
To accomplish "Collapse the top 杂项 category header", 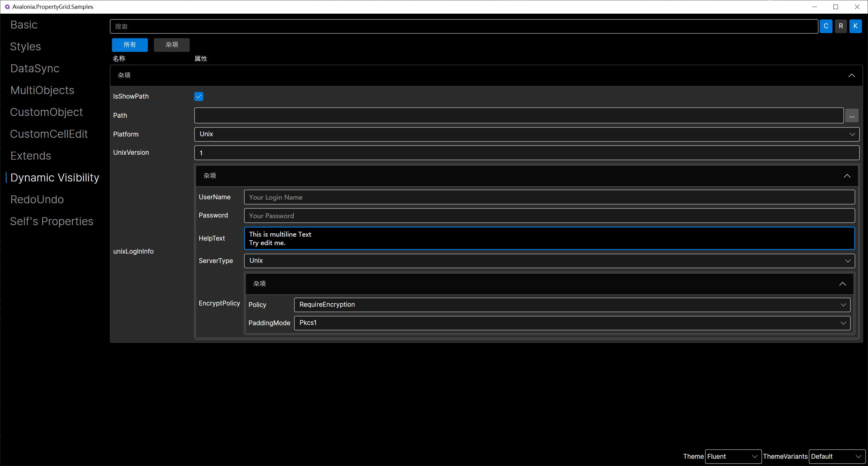I will [851, 76].
